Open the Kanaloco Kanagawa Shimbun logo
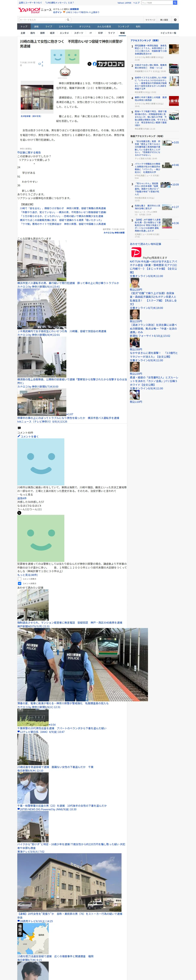 [111, 64]
